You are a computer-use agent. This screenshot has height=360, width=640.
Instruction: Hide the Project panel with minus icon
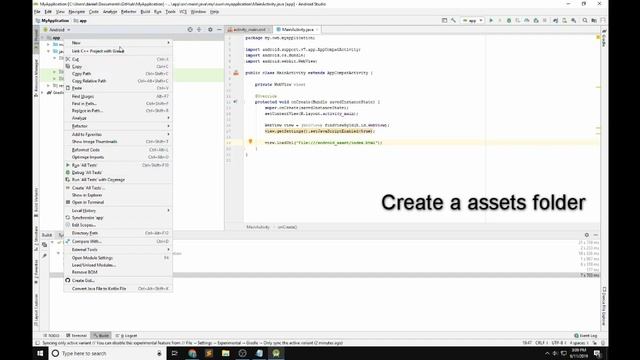[219, 30]
